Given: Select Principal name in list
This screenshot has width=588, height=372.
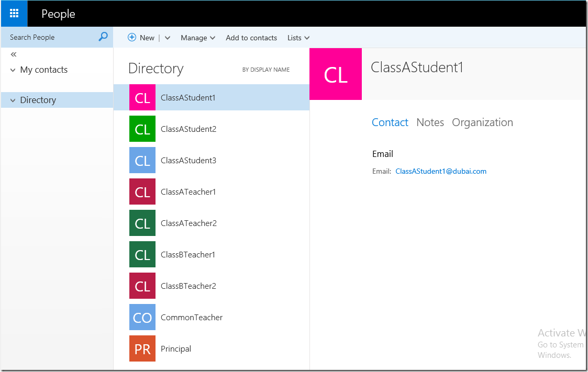Looking at the screenshot, I should point(176,349).
